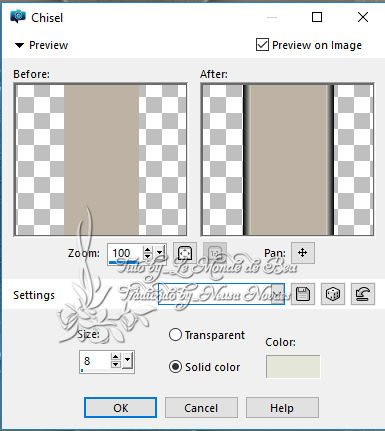Decrease Zoom with the down stepper arrow
Viewport: 385px width, 431px height.
(148, 257)
